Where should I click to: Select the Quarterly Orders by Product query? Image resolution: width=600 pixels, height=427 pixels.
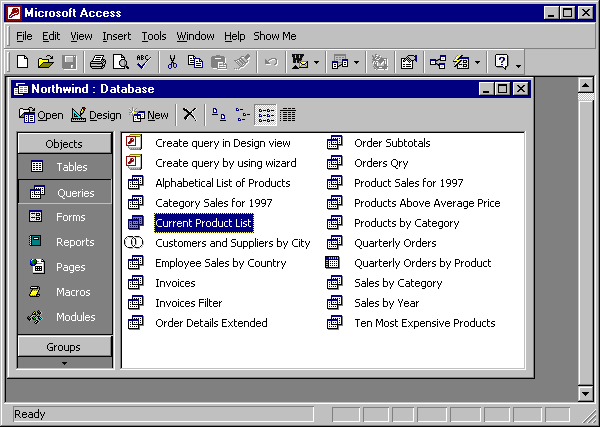coord(422,263)
